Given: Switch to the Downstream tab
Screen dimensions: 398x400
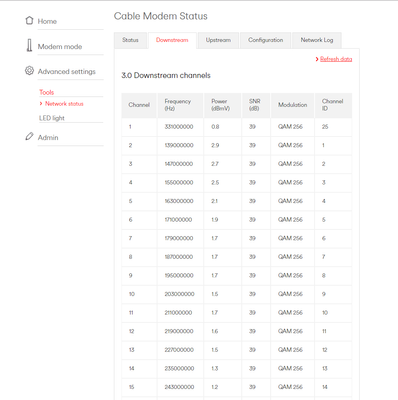Looking at the screenshot, I should click(172, 40).
